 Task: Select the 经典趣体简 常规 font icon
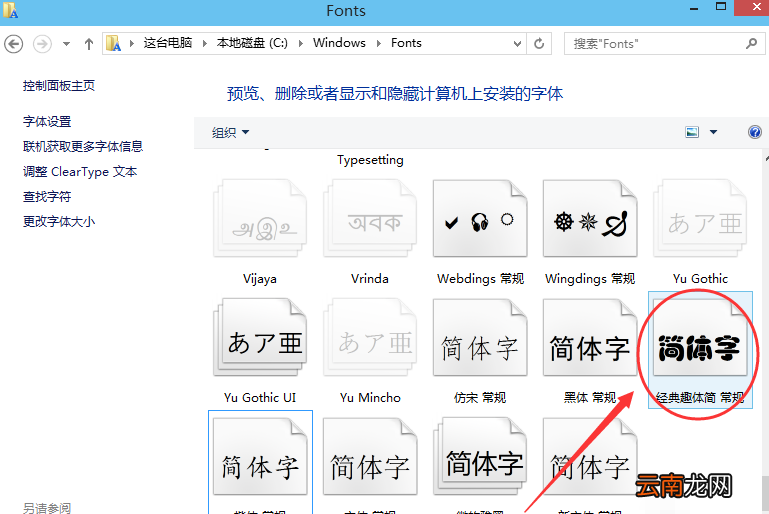point(700,338)
